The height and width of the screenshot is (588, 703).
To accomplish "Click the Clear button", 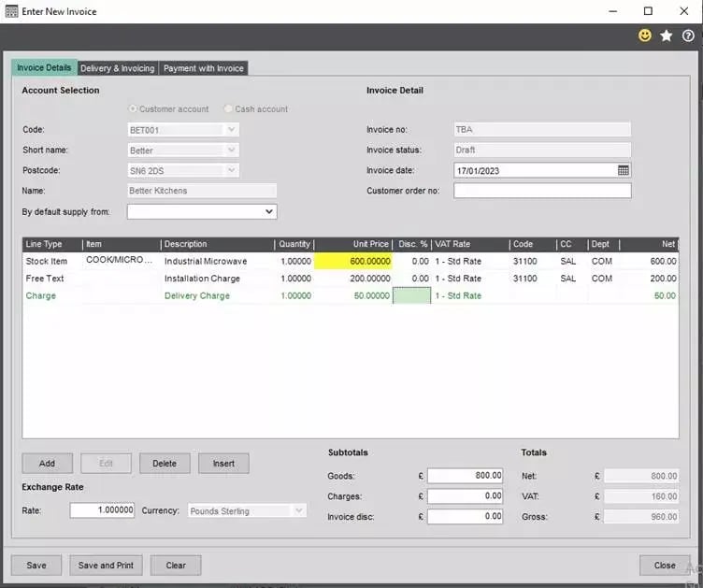I will [x=176, y=566].
